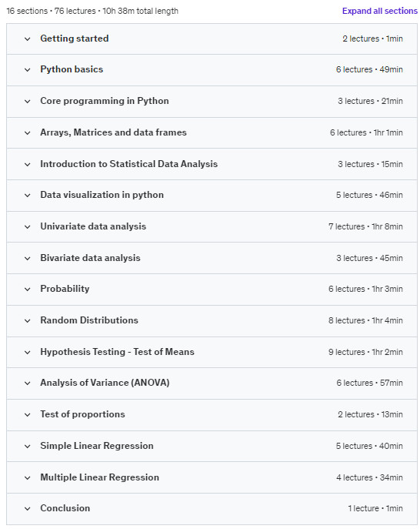Click '6 lectures • 1hr 3min' summary
The image size is (420, 529).
coord(365,289)
